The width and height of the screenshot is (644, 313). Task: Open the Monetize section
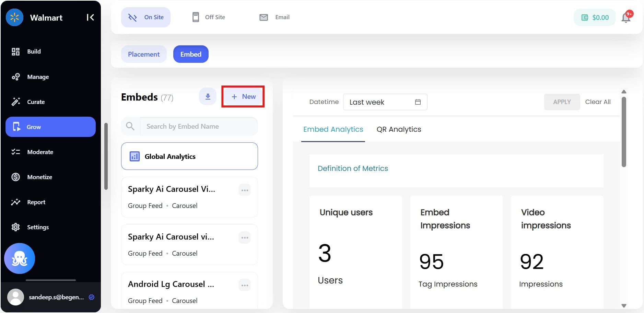point(50,177)
